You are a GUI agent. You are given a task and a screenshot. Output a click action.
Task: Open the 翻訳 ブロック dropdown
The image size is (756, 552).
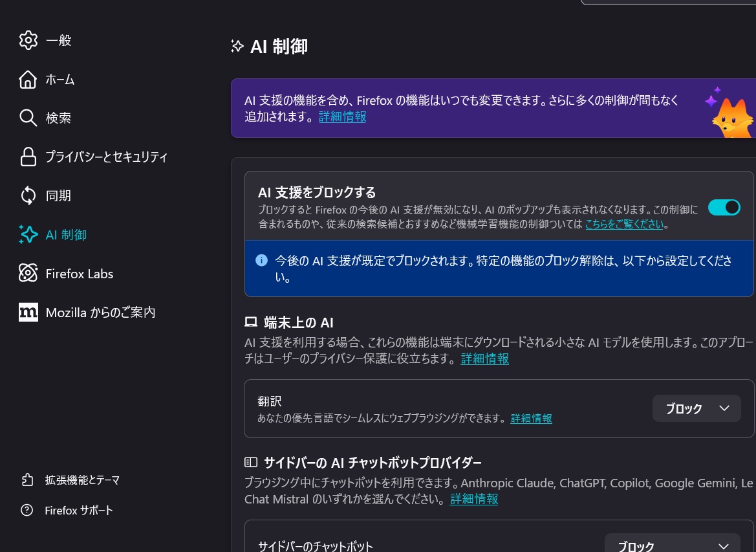coord(697,408)
